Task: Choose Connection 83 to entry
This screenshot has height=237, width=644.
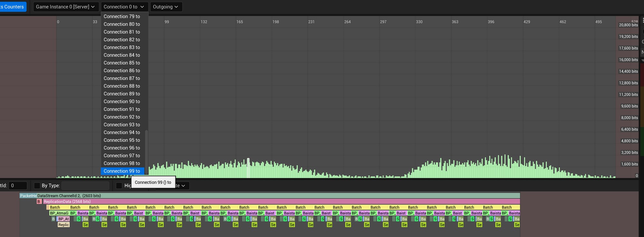Action: coord(122,47)
